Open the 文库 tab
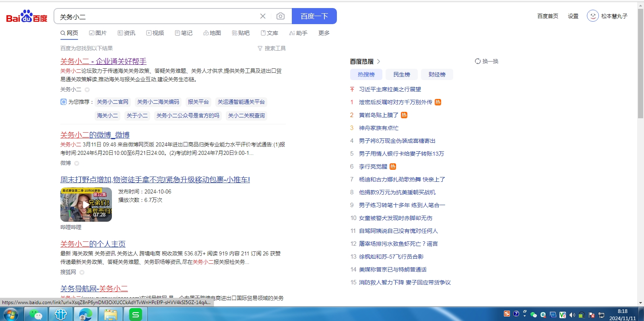This screenshot has height=321, width=644. 269,33
